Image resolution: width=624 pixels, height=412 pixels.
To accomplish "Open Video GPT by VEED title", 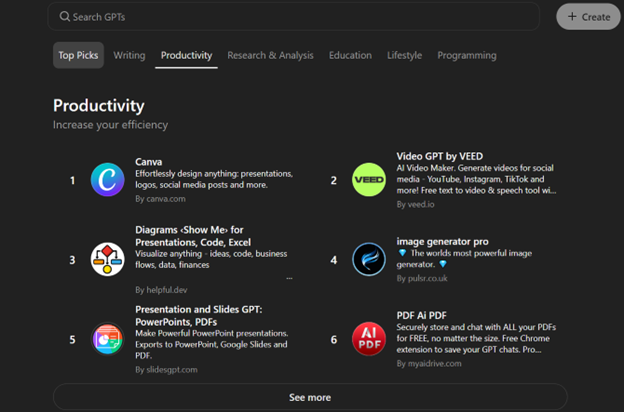I will 440,156.
